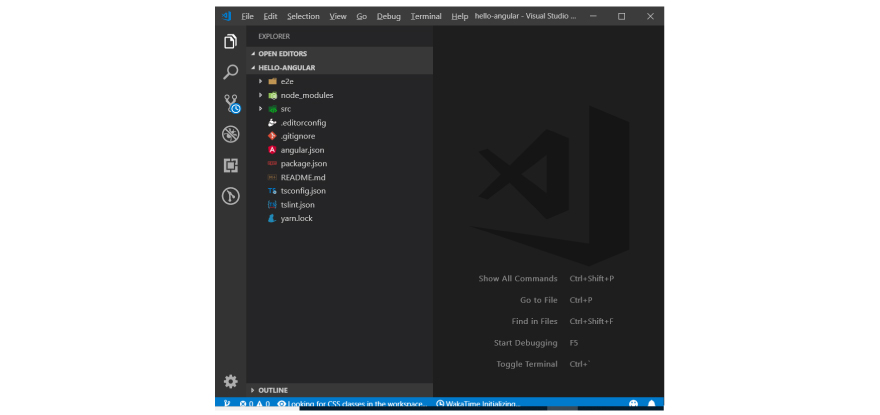Open the Extensions view in the activity bar
The height and width of the screenshot is (415, 880).
pyautogui.click(x=231, y=165)
